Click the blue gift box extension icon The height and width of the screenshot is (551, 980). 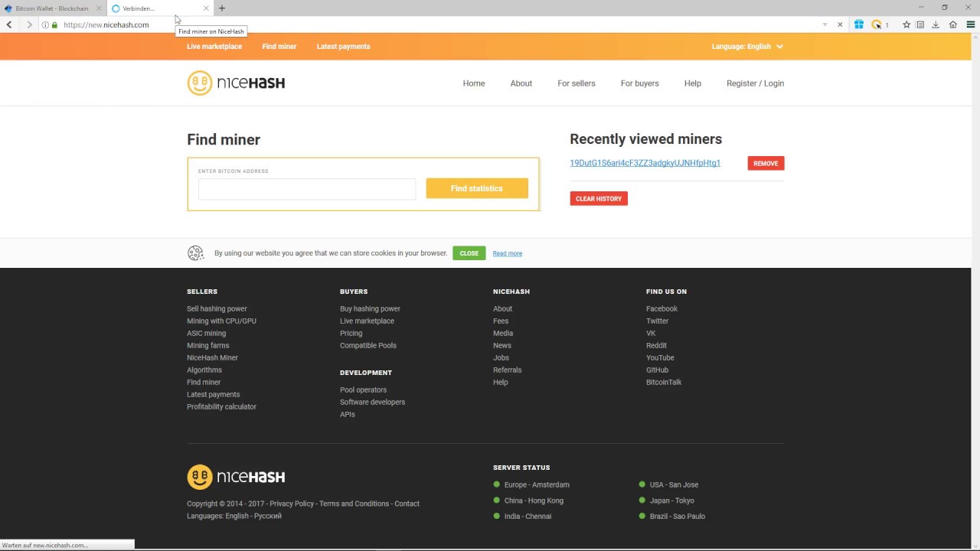(859, 24)
